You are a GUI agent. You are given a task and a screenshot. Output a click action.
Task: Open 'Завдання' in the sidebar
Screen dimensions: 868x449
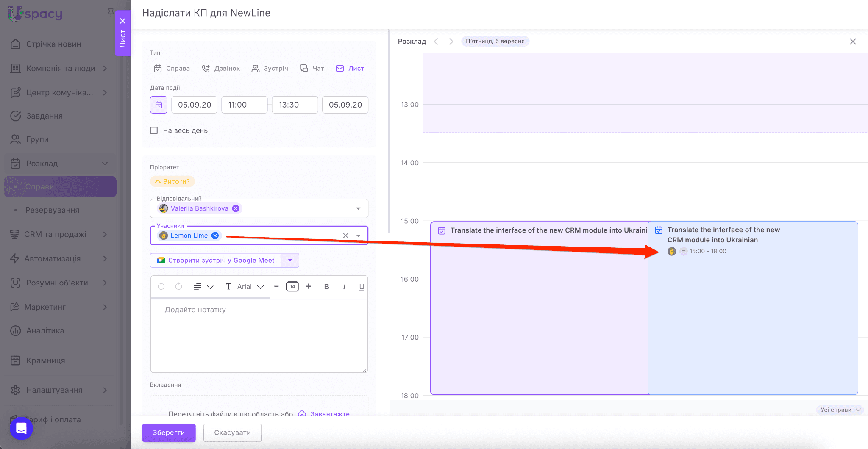pyautogui.click(x=44, y=116)
